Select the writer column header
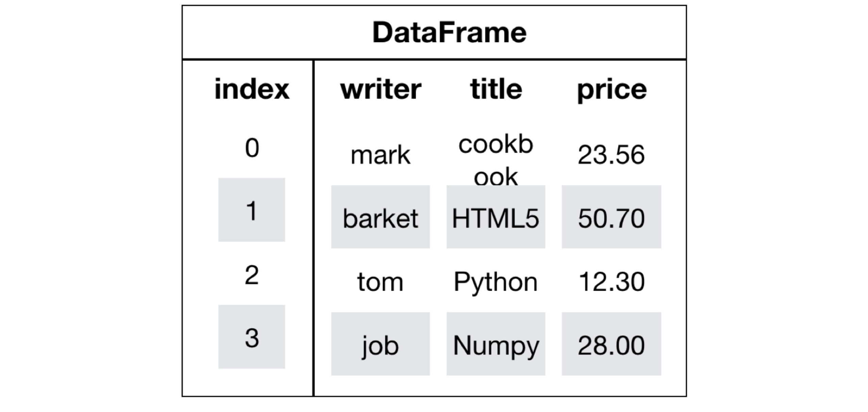The height and width of the screenshot is (412, 868). (x=381, y=89)
